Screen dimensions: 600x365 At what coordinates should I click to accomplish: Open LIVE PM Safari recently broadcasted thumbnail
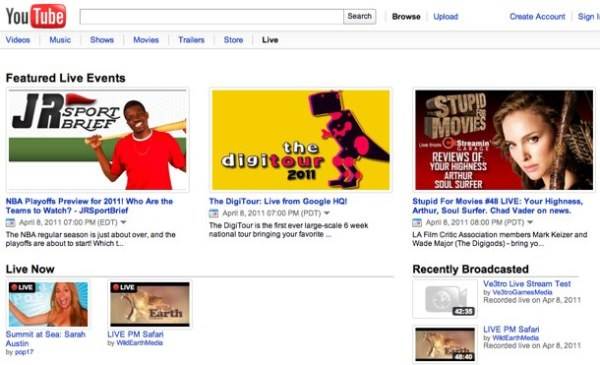445,344
